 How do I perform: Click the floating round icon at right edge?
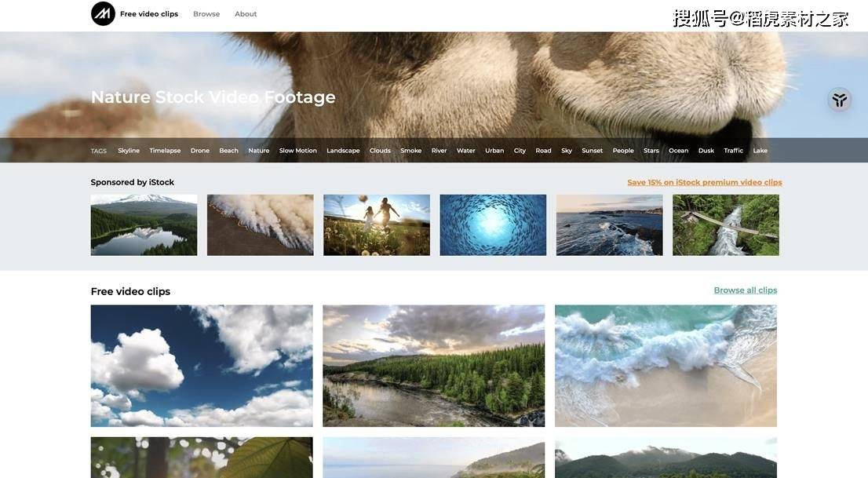point(839,100)
